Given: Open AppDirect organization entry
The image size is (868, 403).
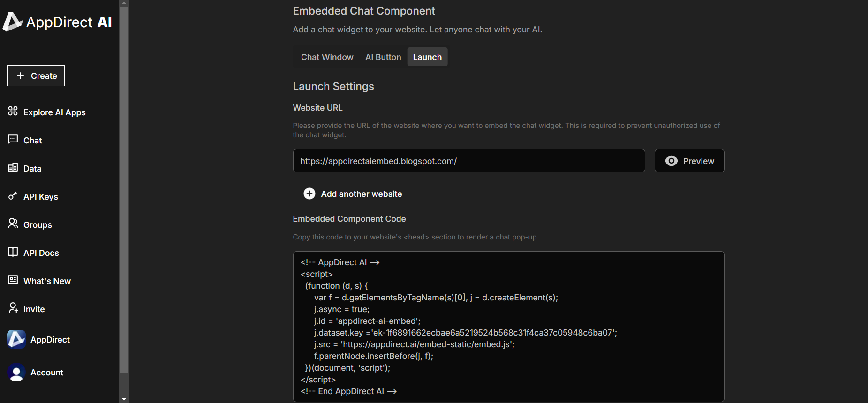Looking at the screenshot, I should (50, 340).
